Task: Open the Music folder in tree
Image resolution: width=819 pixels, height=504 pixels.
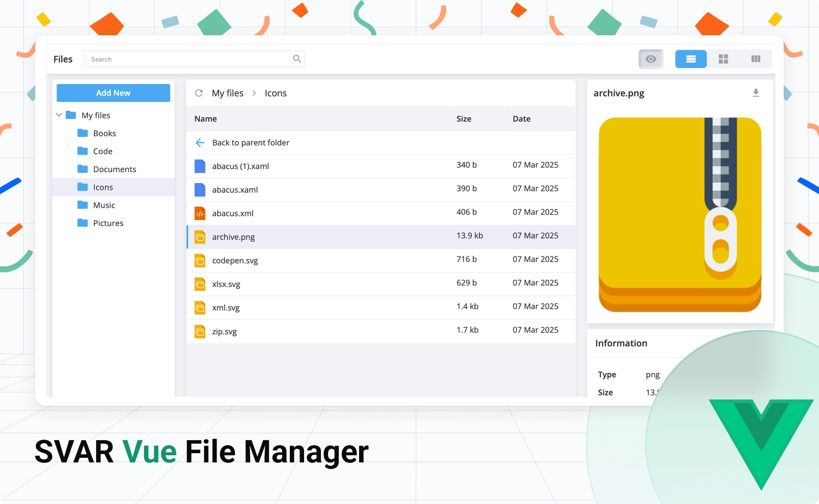Action: (104, 205)
